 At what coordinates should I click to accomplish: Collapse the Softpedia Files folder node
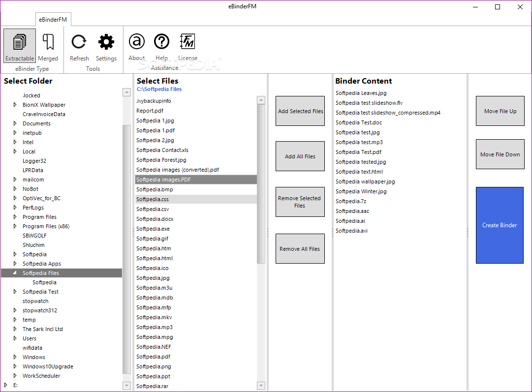pos(15,272)
